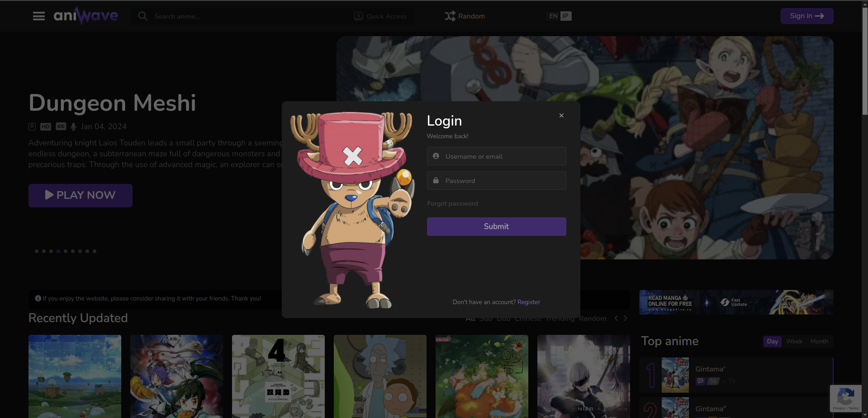The height and width of the screenshot is (418, 868).
Task: Open Gintama° in Top anime
Action: (x=711, y=409)
